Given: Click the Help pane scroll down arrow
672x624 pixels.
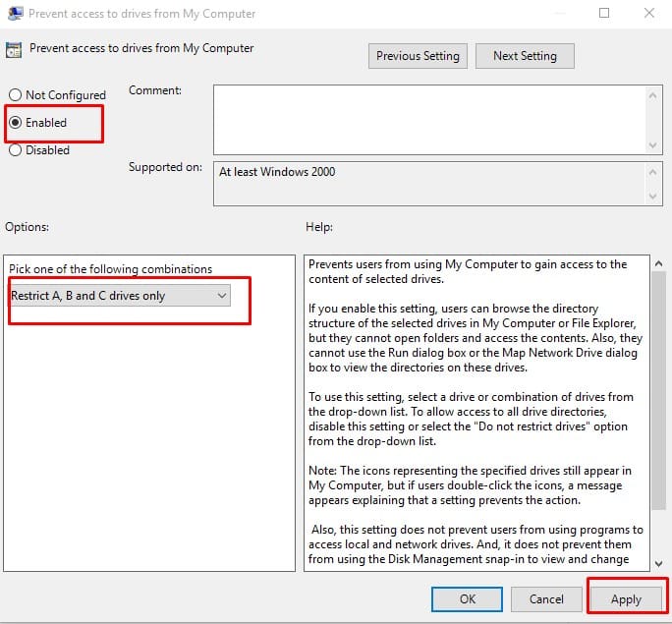Looking at the screenshot, I should click(658, 564).
